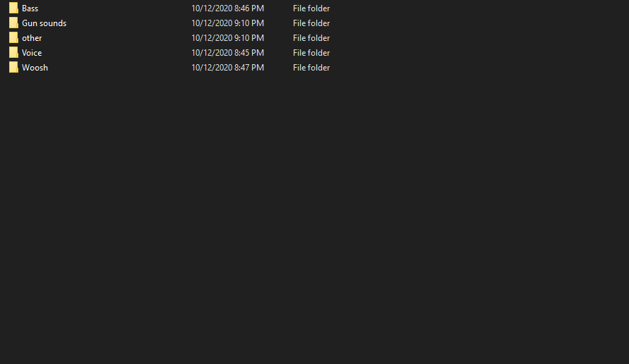Select the Gun sounds folder name
Viewport: 629px width, 364px height.
click(x=44, y=23)
